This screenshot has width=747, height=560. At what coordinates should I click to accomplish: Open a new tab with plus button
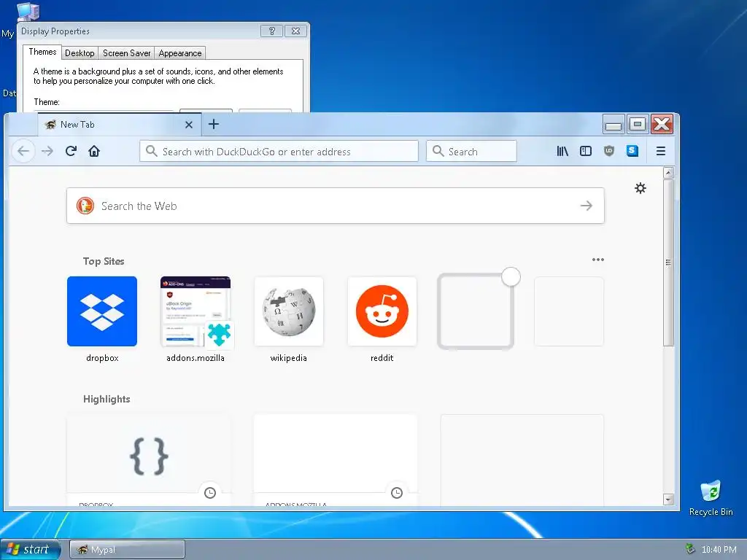[214, 124]
